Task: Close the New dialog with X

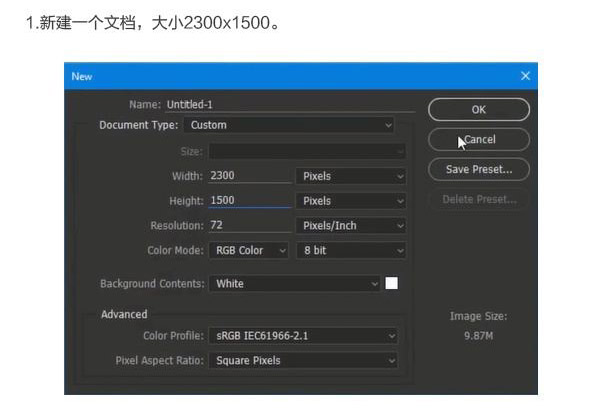Action: point(525,76)
